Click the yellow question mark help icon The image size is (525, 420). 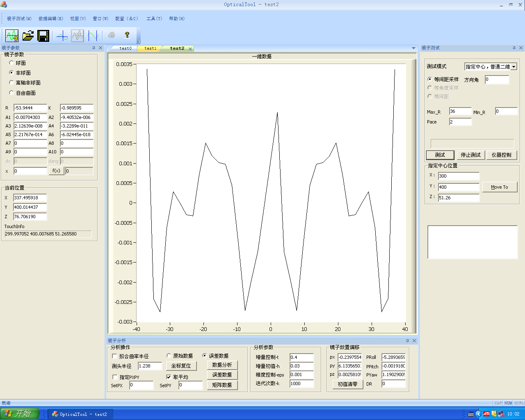click(x=127, y=35)
